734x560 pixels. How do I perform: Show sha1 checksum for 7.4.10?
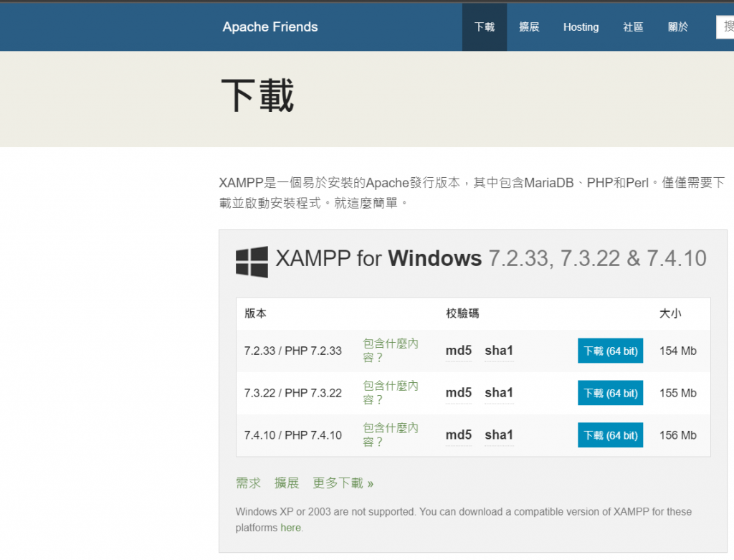tap(499, 435)
